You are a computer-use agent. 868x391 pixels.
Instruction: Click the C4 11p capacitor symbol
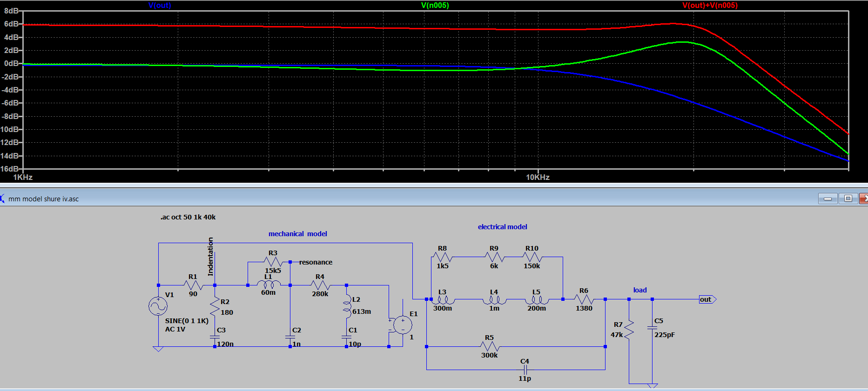pos(525,370)
